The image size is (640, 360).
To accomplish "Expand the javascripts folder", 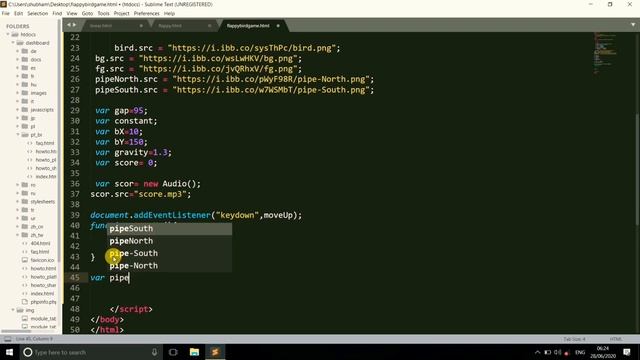I will click(x=18, y=110).
